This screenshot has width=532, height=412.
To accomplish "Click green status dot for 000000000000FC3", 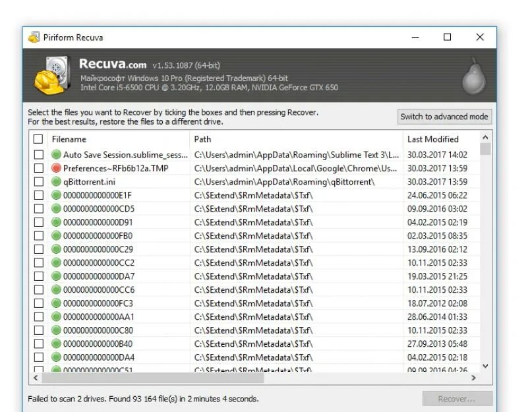I will pos(56,303).
